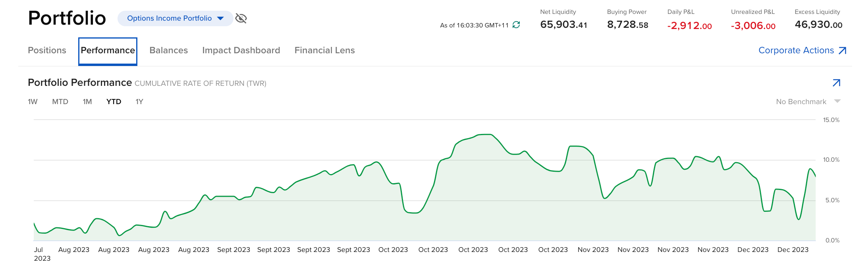Viewport: 868px width, 279px height.
Task: Open the Balances tab
Action: click(x=168, y=50)
